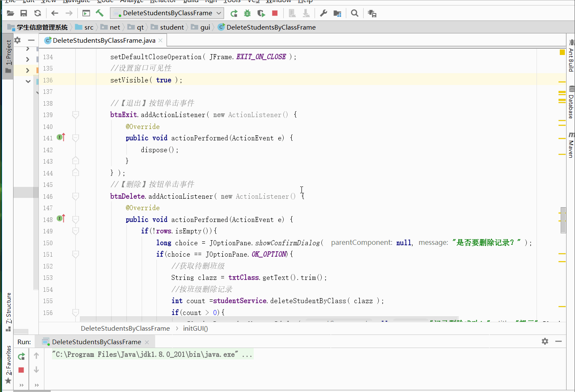Image resolution: width=575 pixels, height=392 pixels.
Task: Navigate forward with the right arrow icon
Action: [69, 13]
